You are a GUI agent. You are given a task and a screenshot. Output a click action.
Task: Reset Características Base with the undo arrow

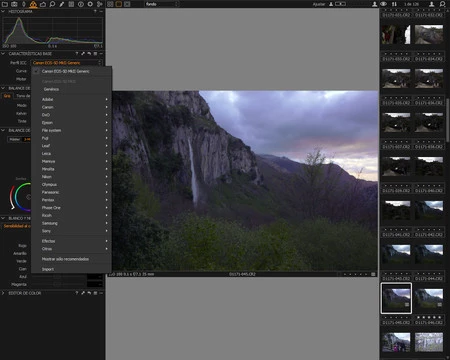coord(89,53)
